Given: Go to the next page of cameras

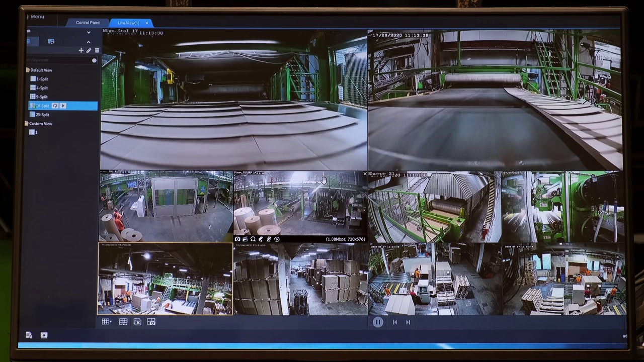Looking at the screenshot, I should click(408, 322).
